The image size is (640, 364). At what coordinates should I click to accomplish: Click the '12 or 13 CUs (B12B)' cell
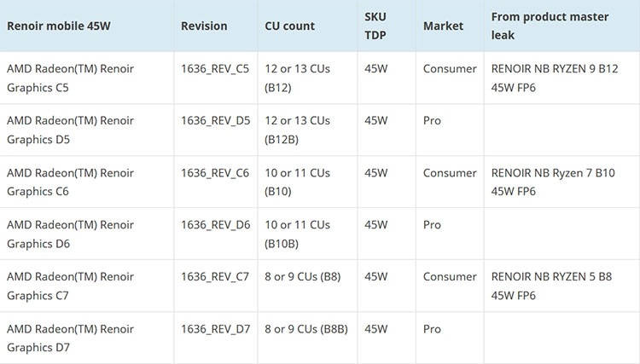pyautogui.click(x=297, y=130)
